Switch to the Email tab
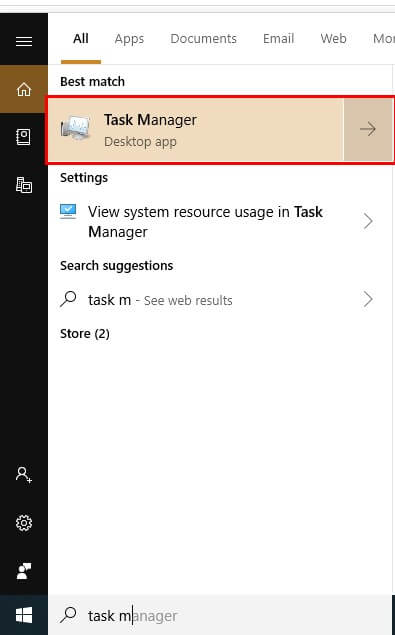395x635 pixels. (278, 38)
